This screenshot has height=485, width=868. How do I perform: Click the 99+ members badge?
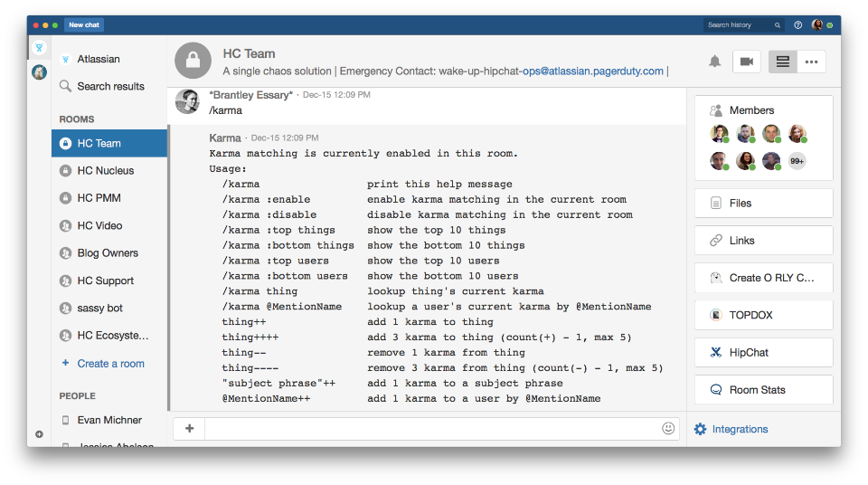(x=797, y=161)
